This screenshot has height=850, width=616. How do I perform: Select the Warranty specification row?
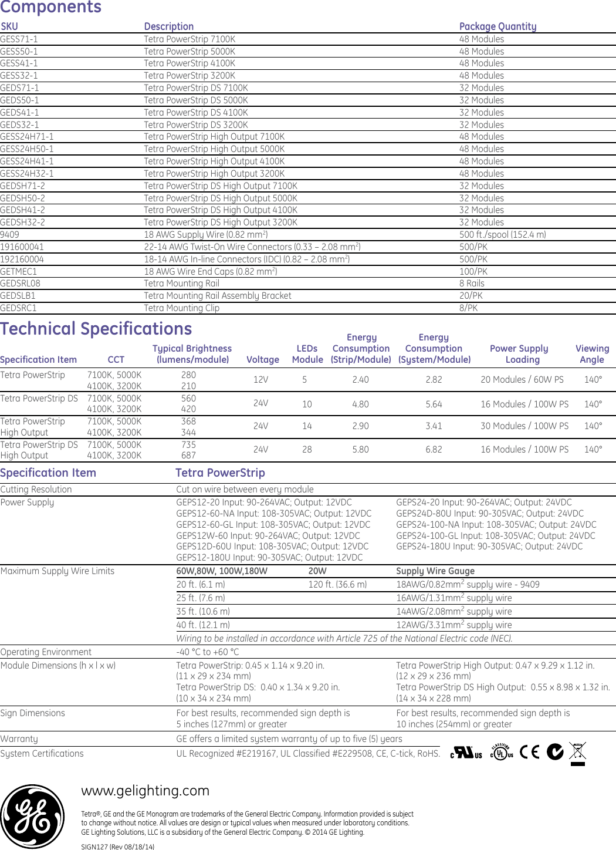pyautogui.click(x=20, y=739)
